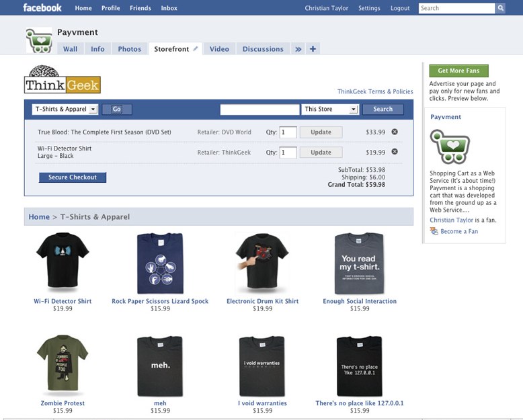
Task: Click quantity field for True Blood DVD Set
Action: click(288, 132)
